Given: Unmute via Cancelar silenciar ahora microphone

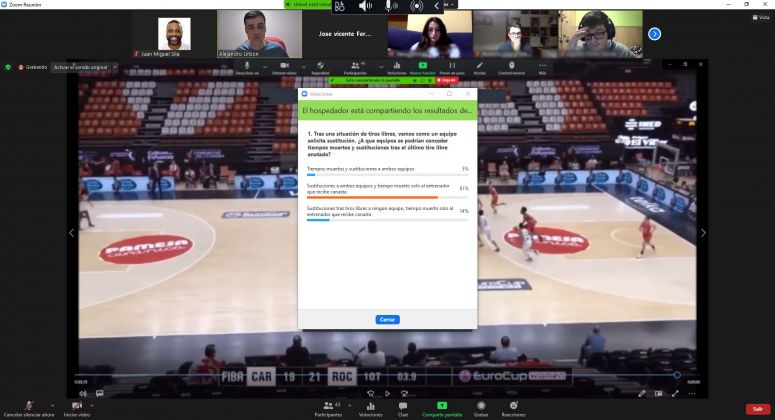Looking at the screenshot, I should [x=29, y=409].
